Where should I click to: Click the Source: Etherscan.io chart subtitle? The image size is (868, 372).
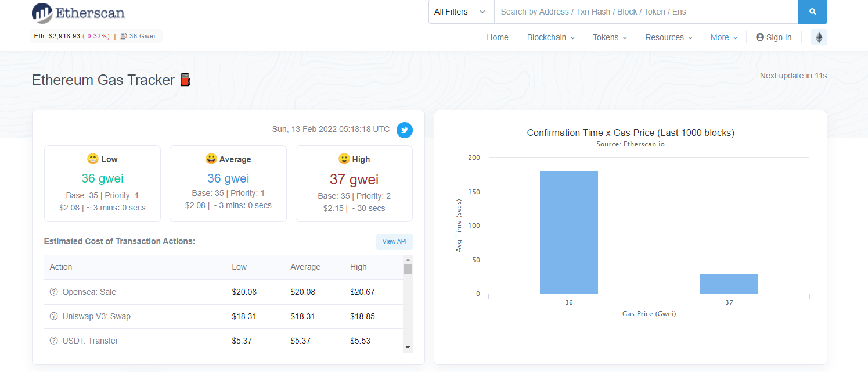click(631, 144)
